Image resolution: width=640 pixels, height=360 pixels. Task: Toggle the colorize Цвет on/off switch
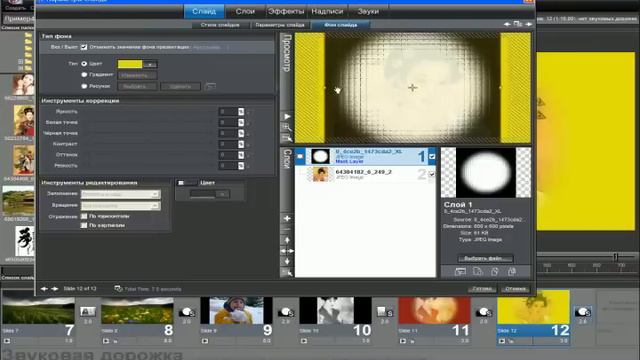pos(187,183)
